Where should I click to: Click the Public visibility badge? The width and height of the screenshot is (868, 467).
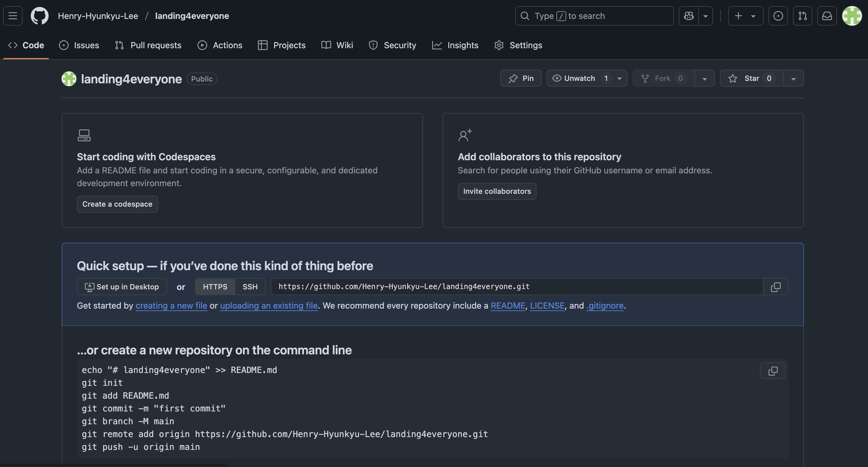pos(202,79)
